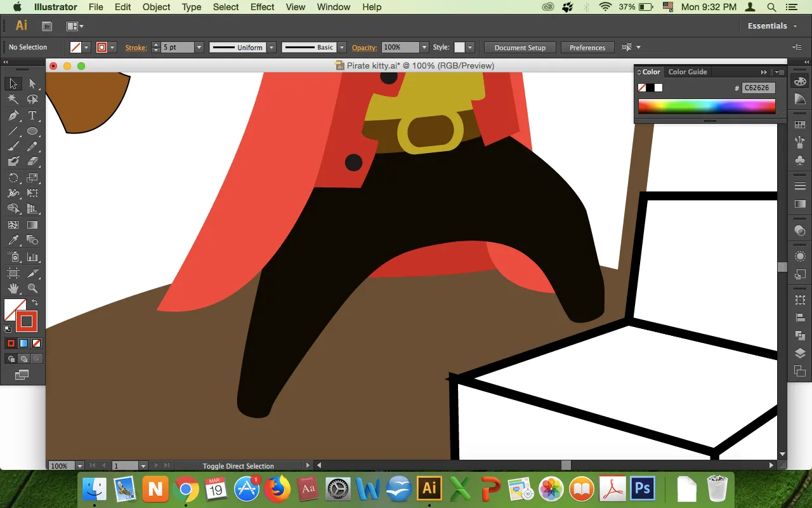
Task: Select the Gradient tool
Action: pyautogui.click(x=32, y=225)
